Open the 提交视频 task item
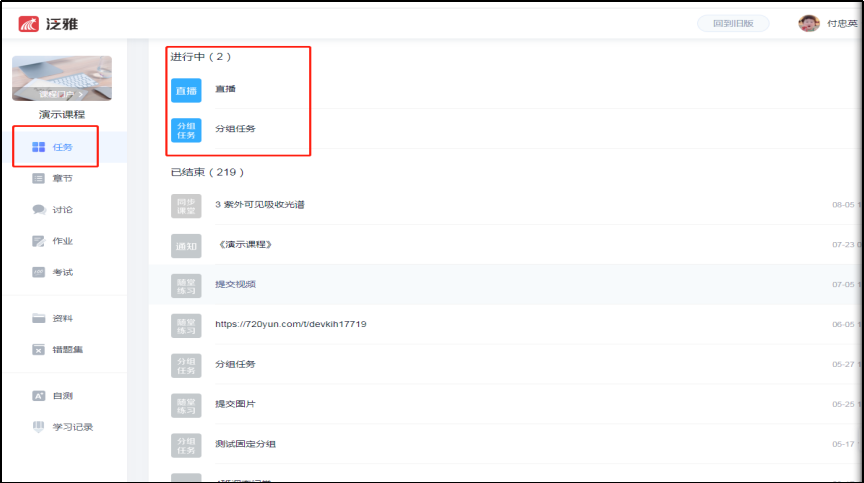Image resolution: width=864 pixels, height=483 pixels. 235,284
